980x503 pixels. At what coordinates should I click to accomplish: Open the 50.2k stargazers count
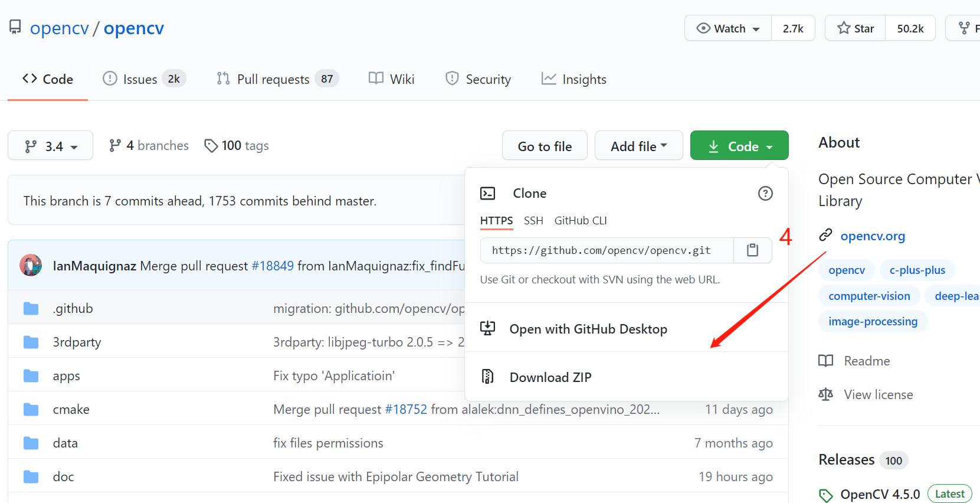(x=910, y=28)
